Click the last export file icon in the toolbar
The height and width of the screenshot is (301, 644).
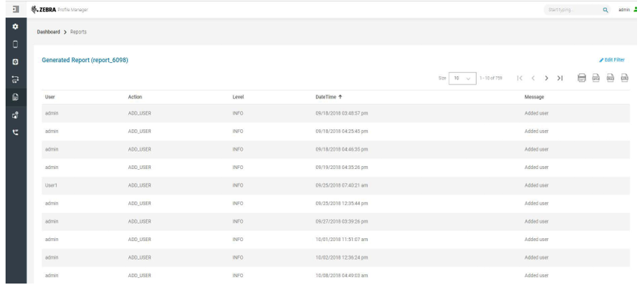(x=625, y=77)
